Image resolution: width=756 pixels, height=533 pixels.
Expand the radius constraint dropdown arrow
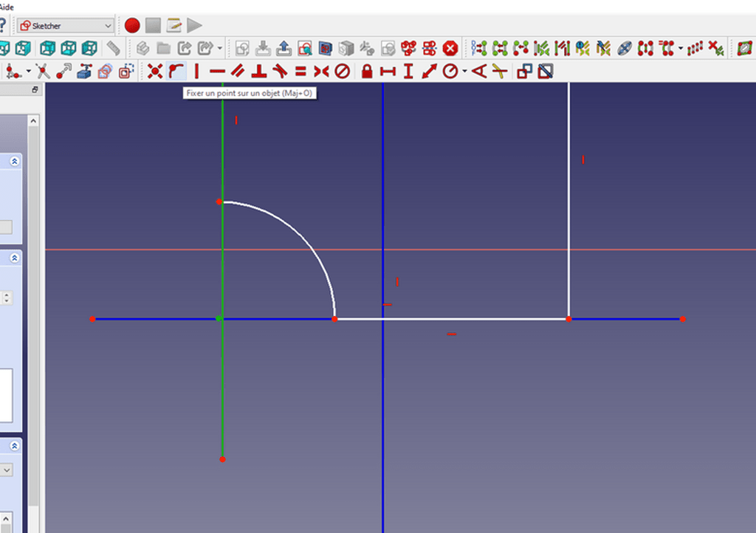coord(464,72)
